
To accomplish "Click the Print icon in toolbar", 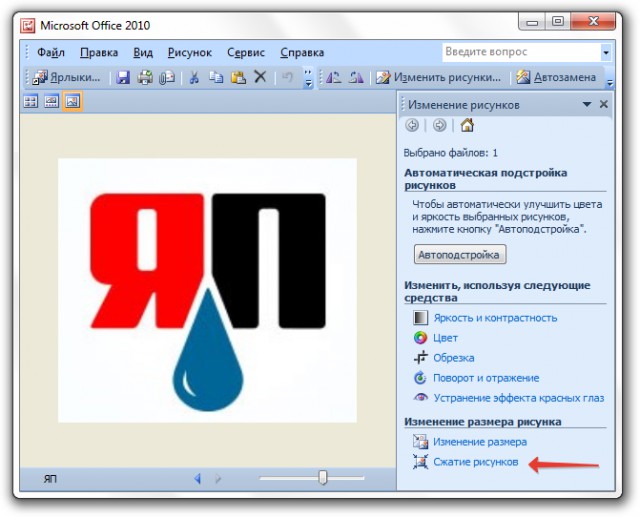I will click(144, 77).
